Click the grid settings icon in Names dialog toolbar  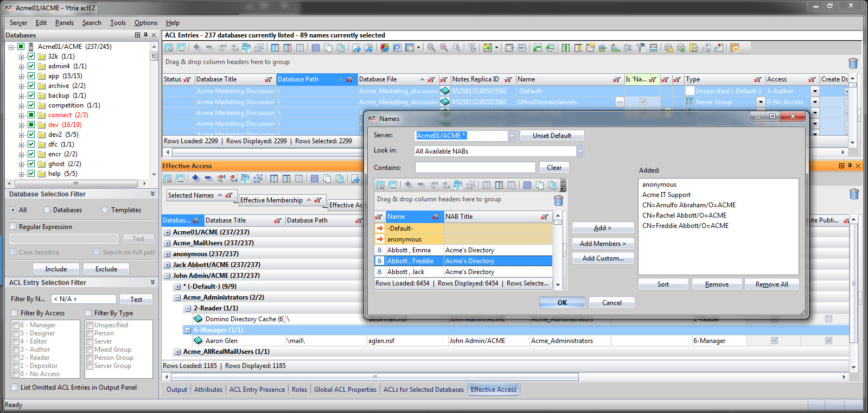(x=380, y=185)
